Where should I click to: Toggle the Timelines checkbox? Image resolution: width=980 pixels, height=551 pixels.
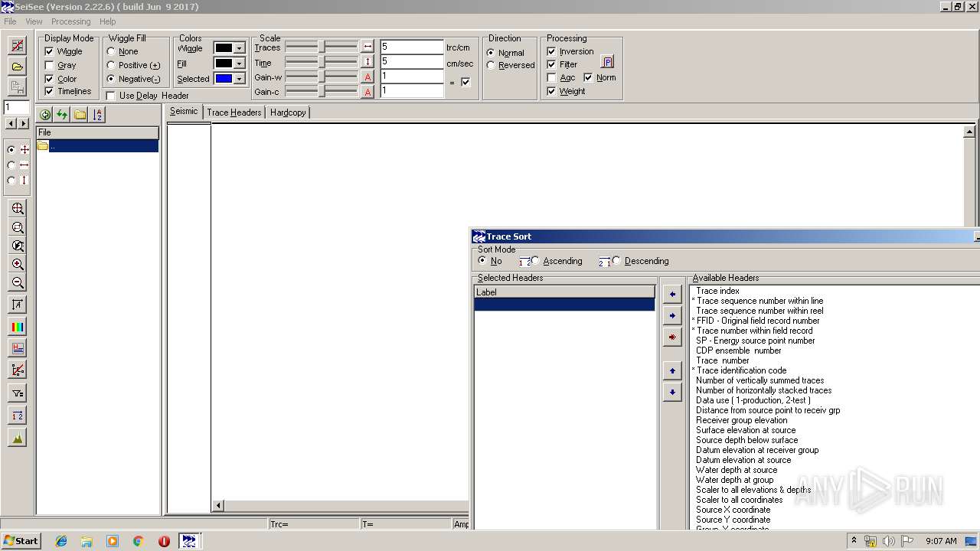50,91
